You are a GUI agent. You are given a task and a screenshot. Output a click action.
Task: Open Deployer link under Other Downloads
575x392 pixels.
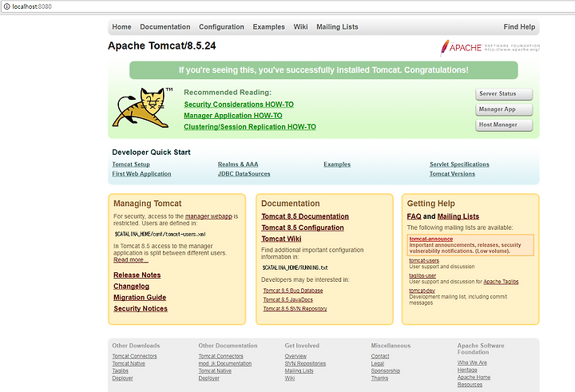[122, 378]
